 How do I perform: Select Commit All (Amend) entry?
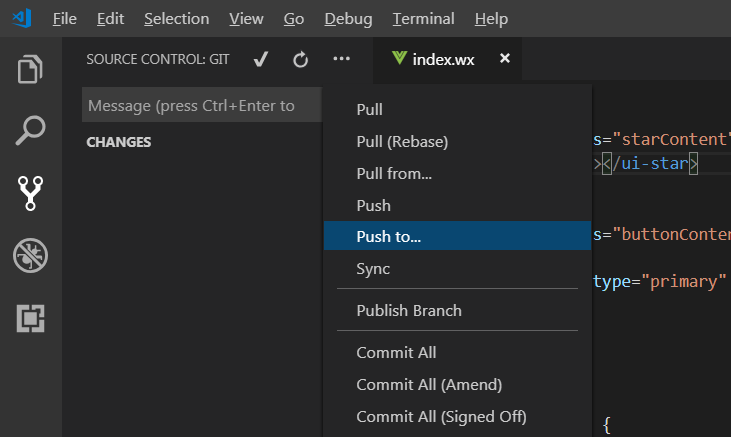pyautogui.click(x=457, y=384)
